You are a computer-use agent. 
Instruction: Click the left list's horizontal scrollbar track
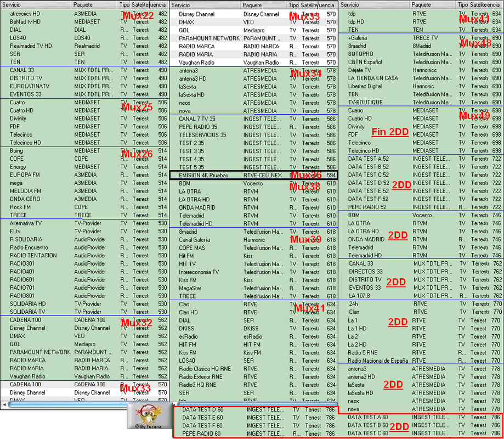pyautogui.click(x=67, y=404)
